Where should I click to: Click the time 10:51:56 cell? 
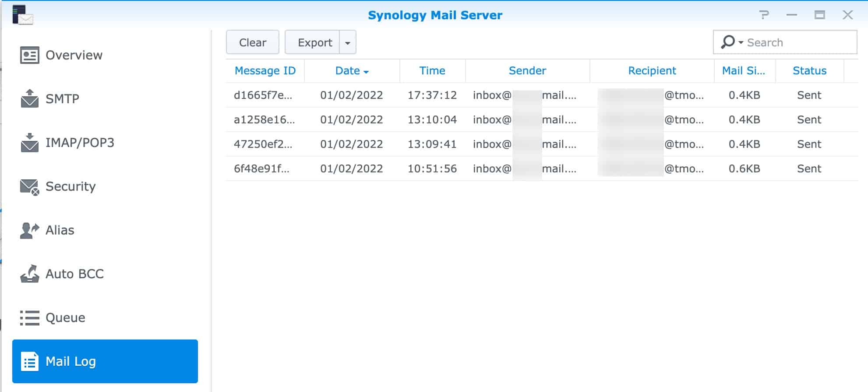[432, 168]
